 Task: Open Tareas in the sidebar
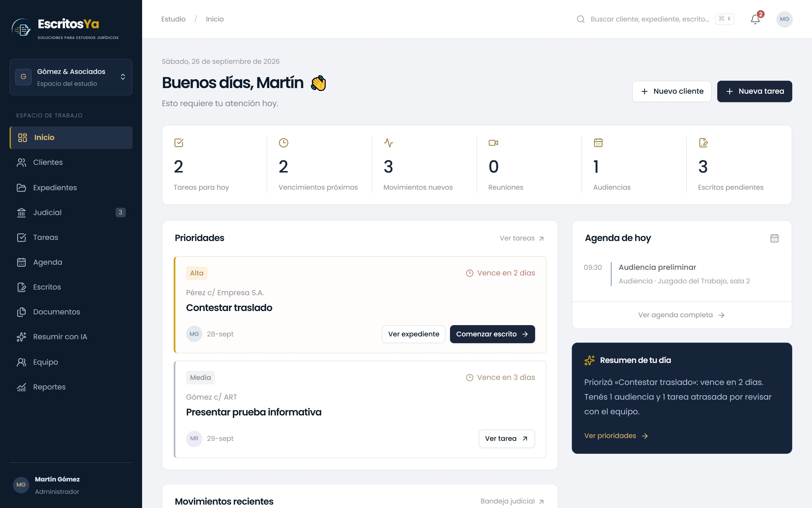[x=71, y=237]
